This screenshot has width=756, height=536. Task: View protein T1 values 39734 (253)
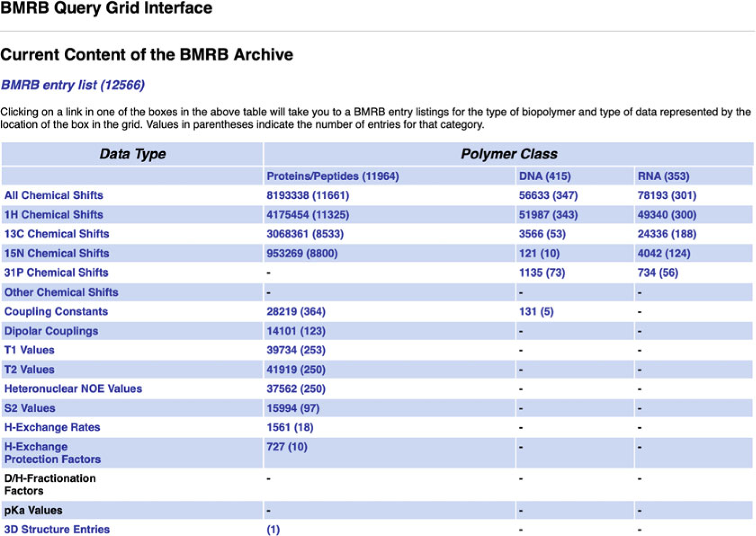tap(296, 350)
